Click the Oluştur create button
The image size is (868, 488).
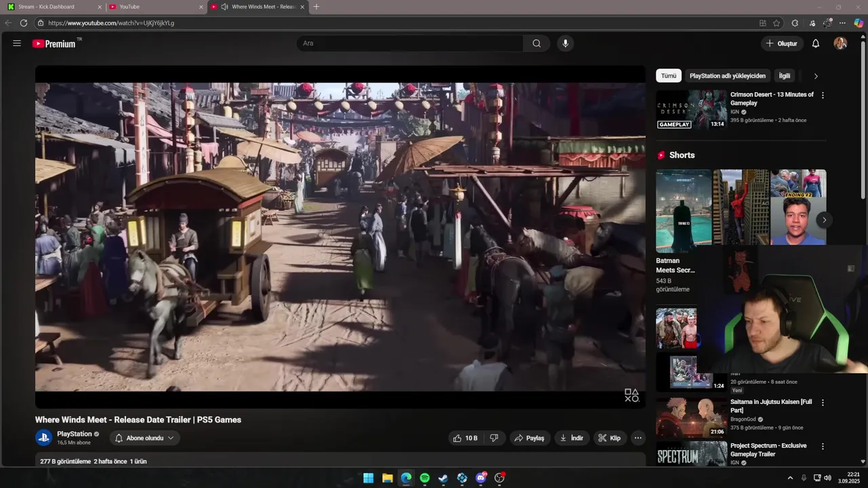point(782,43)
